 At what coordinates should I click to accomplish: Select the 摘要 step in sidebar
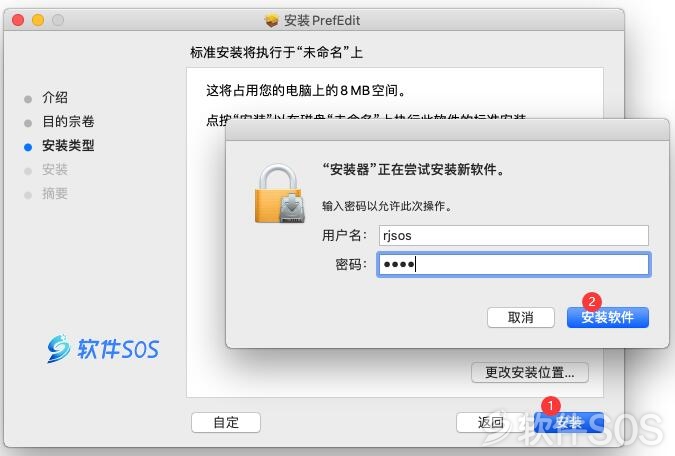click(x=55, y=194)
